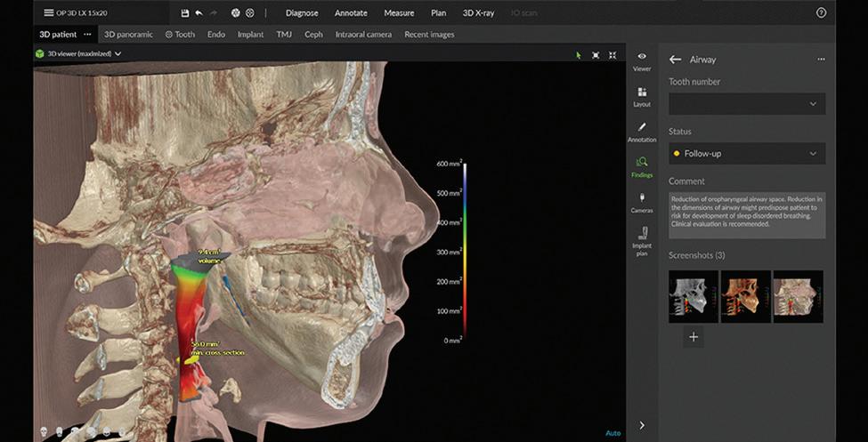Screen dimensions: 868x442
Task: Toggle the Auto setting in the viewer
Action: tap(612, 433)
